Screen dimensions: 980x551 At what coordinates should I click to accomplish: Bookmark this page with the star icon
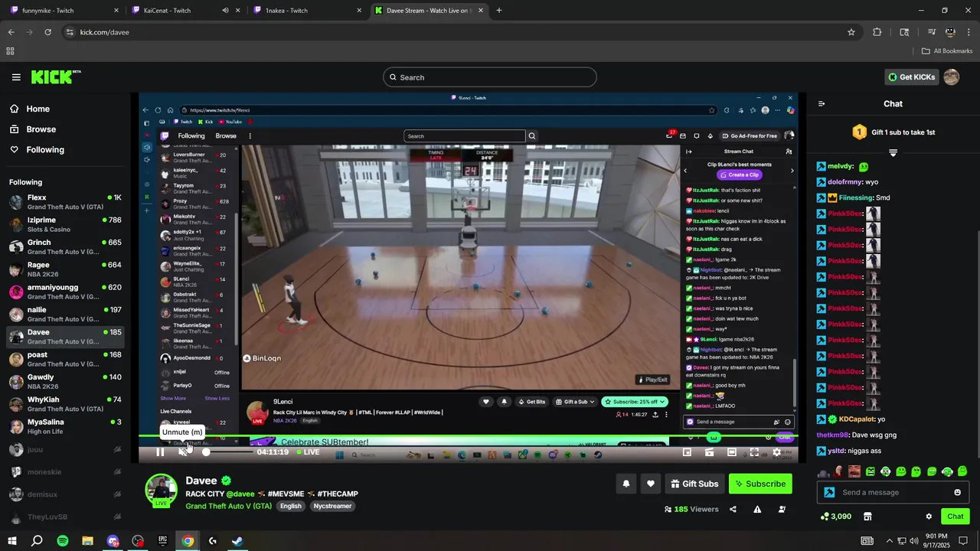pos(851,32)
